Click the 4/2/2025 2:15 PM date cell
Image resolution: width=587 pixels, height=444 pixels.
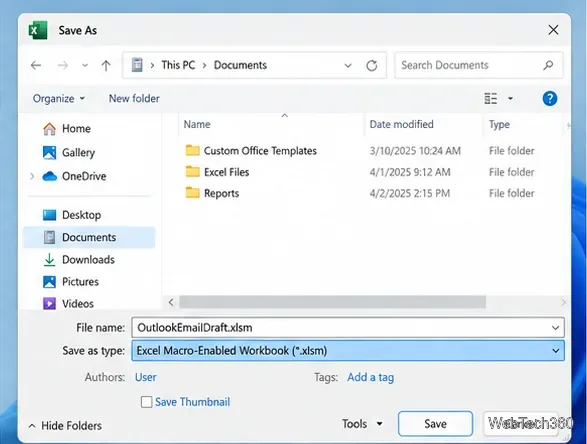[x=410, y=194]
